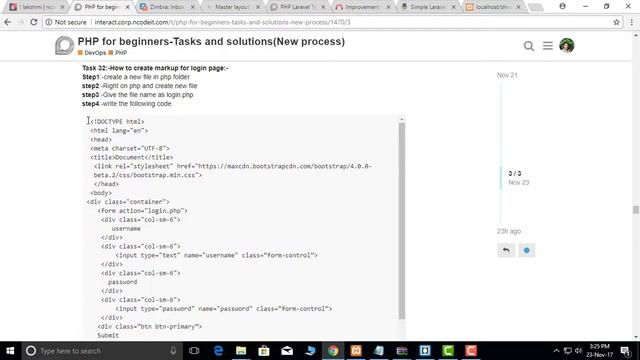Close the Zimbra Inbox tab
Image resolution: width=640 pixels, height=360 pixels.
click(x=193, y=7)
